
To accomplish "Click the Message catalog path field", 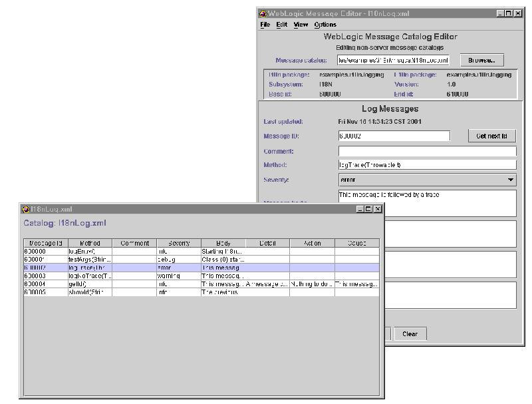I will (393, 60).
